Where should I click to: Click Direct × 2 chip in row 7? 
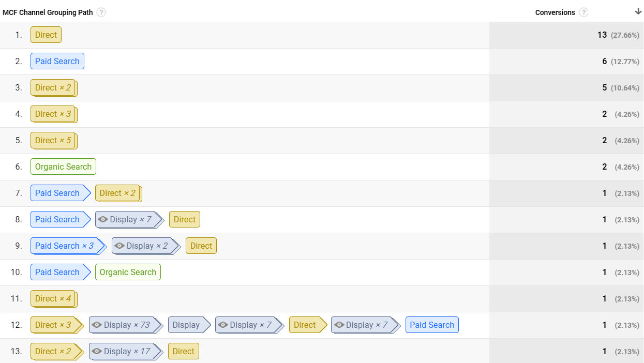point(117,193)
